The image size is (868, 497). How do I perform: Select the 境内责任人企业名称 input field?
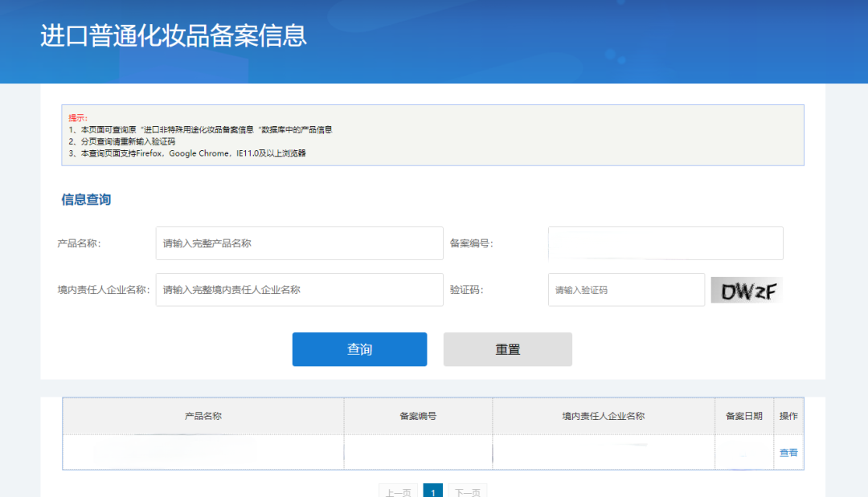pos(299,290)
